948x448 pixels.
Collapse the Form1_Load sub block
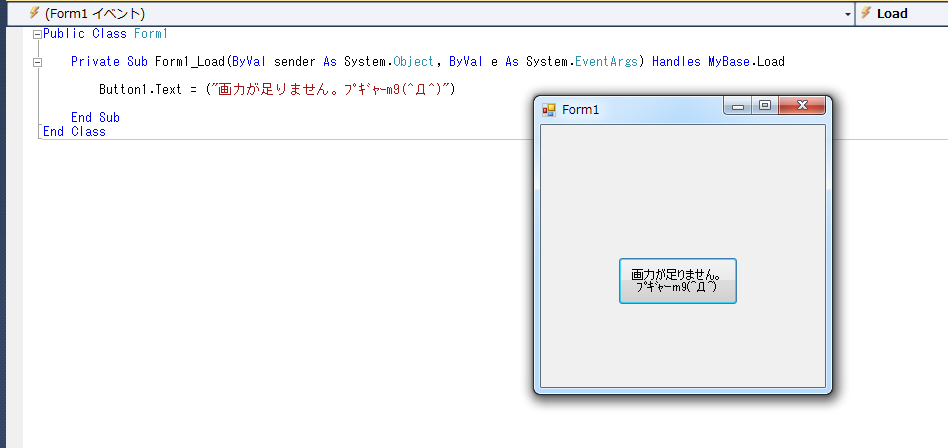click(x=37, y=62)
